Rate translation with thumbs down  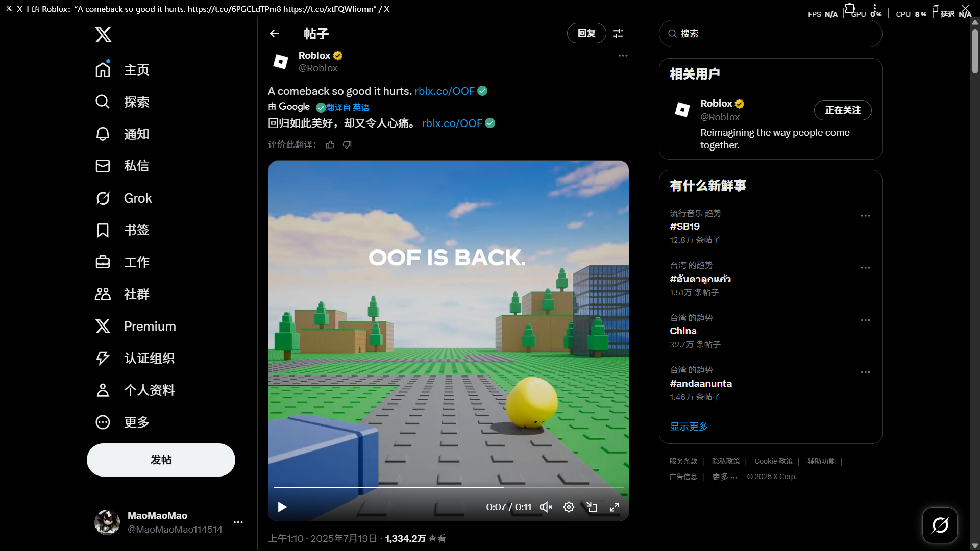pyautogui.click(x=347, y=145)
